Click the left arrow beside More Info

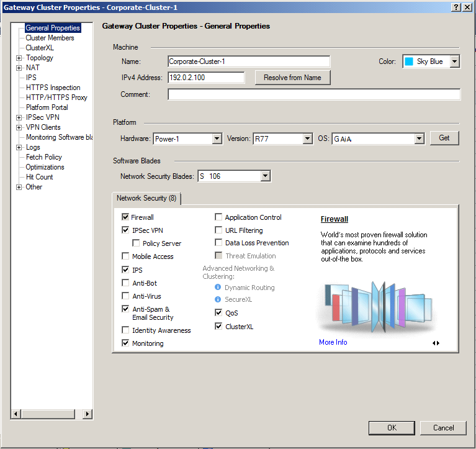tap(434, 343)
